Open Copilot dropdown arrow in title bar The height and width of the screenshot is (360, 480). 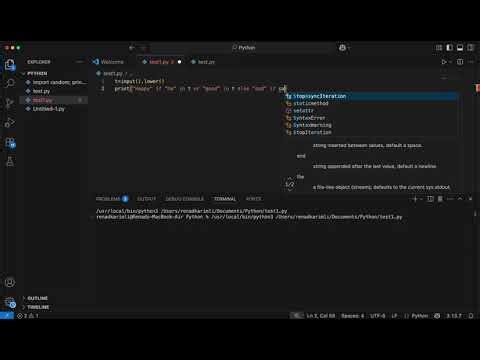pos(349,48)
